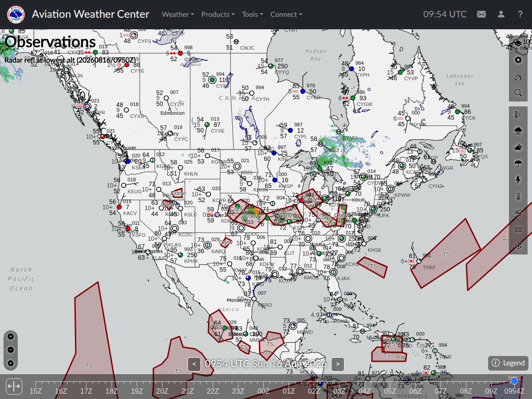Jump timeline to 15Z
The height and width of the screenshot is (399, 532).
(x=35, y=391)
